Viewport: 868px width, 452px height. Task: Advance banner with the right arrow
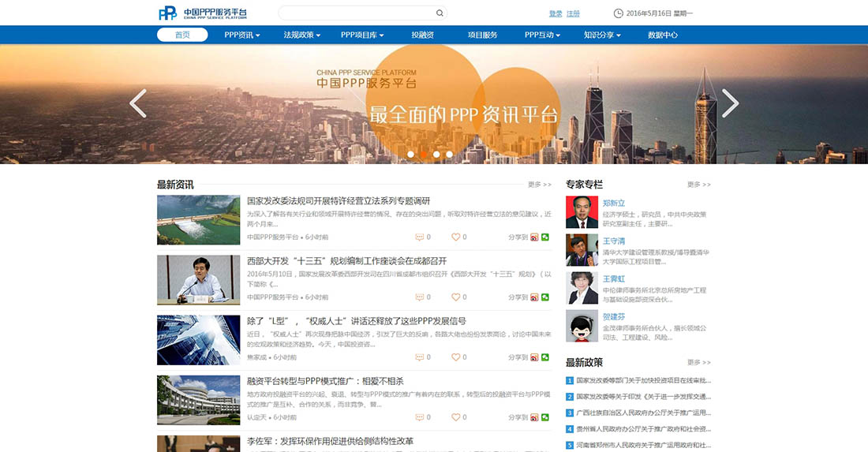[730, 103]
